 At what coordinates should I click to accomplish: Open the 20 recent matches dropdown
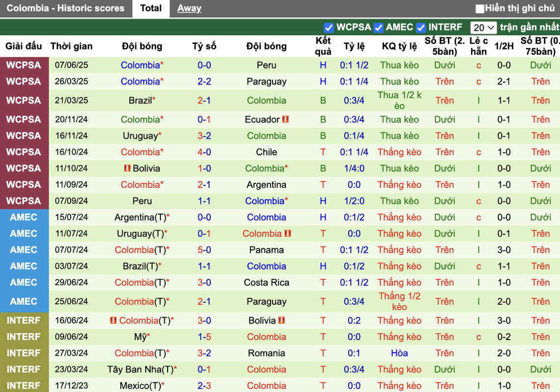483,27
